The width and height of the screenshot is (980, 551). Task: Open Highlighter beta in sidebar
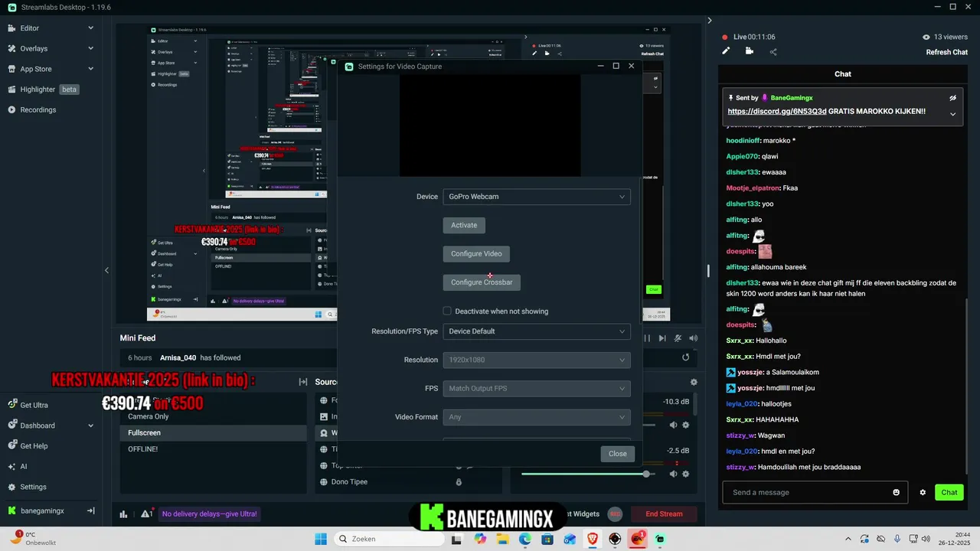(x=44, y=89)
